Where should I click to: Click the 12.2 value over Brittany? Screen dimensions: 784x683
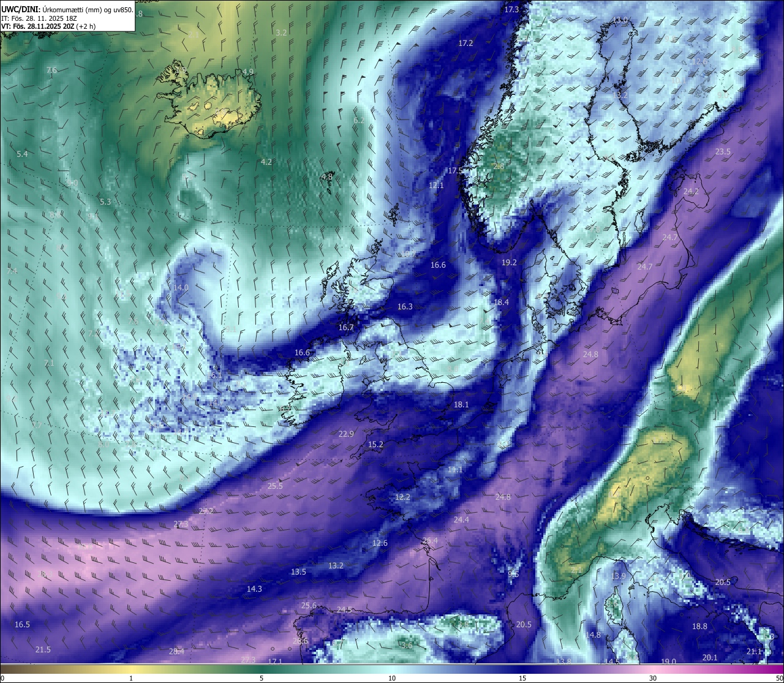click(402, 497)
